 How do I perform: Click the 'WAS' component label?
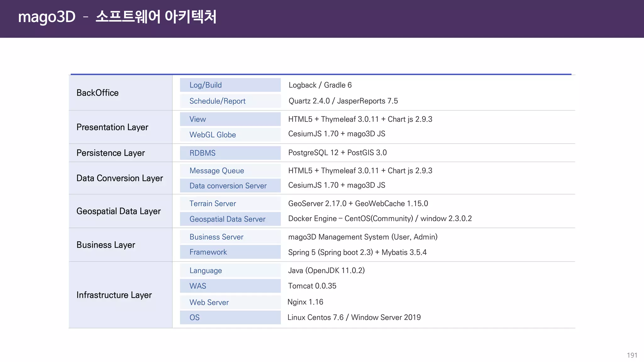pos(230,286)
